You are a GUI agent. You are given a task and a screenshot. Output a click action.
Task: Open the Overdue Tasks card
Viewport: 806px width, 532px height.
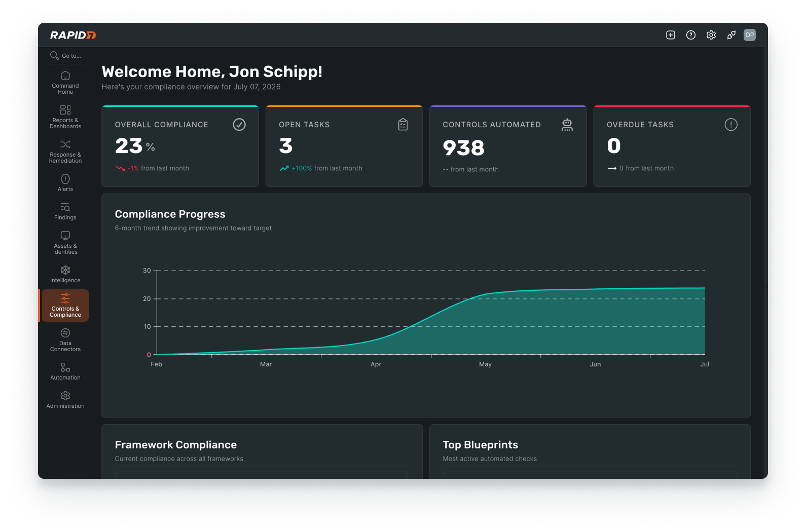click(672, 146)
